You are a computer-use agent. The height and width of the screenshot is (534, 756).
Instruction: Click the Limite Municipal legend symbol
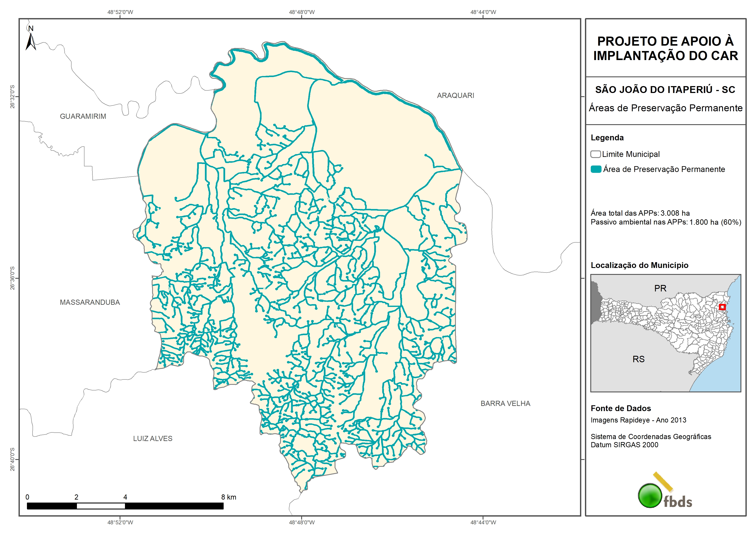[x=595, y=154]
